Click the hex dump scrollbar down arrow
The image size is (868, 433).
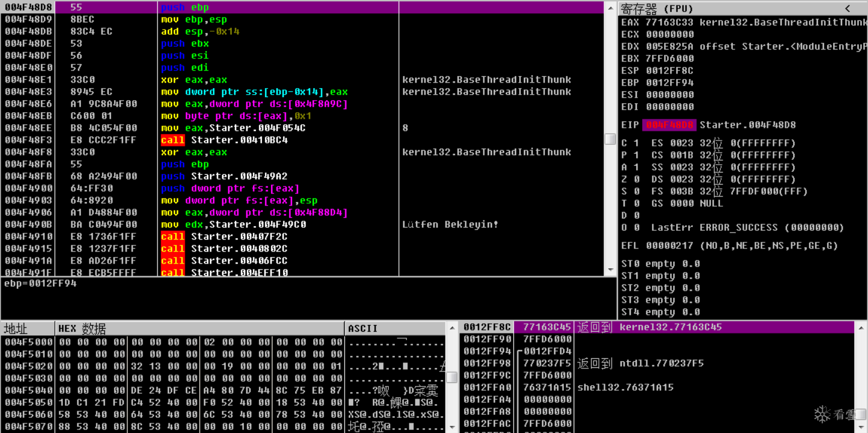[x=452, y=428]
